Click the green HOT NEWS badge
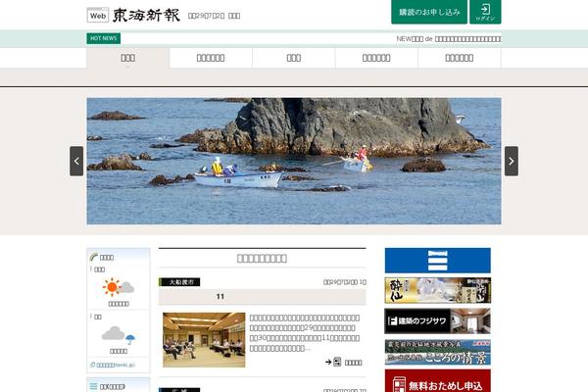588x392 pixels. (x=104, y=38)
